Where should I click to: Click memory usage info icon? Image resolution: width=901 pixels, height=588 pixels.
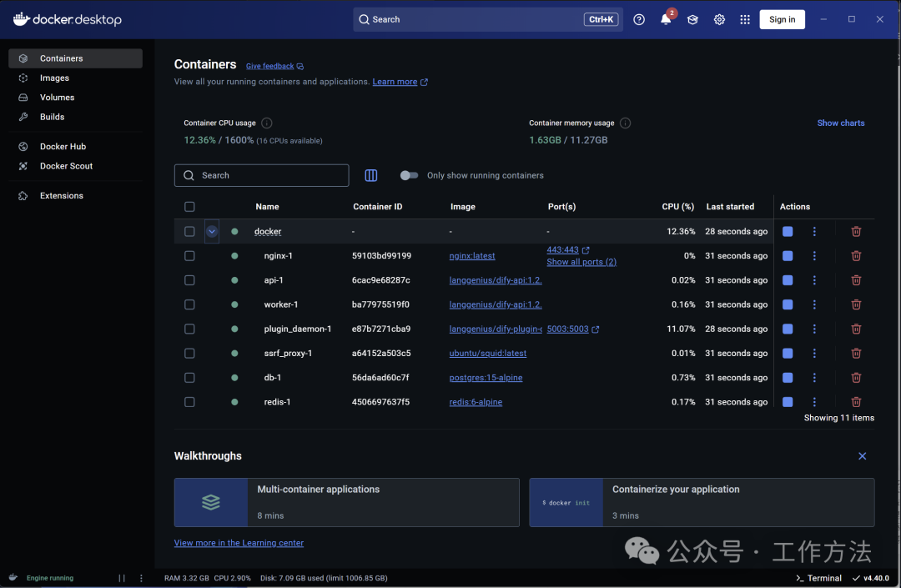click(x=625, y=123)
